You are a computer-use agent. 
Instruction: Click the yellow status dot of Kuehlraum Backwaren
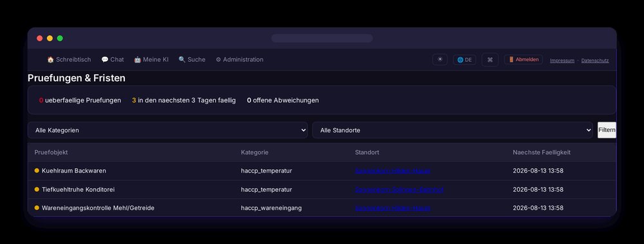tap(37, 171)
